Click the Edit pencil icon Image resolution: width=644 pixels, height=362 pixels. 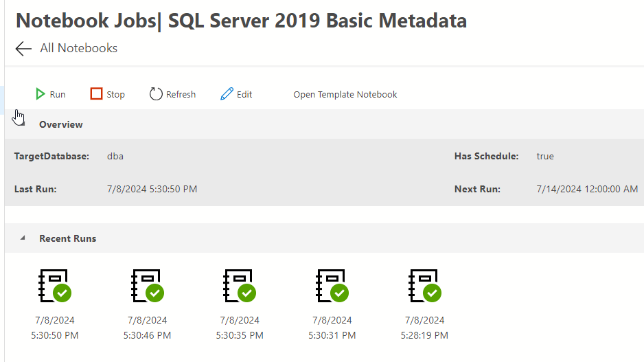point(227,94)
